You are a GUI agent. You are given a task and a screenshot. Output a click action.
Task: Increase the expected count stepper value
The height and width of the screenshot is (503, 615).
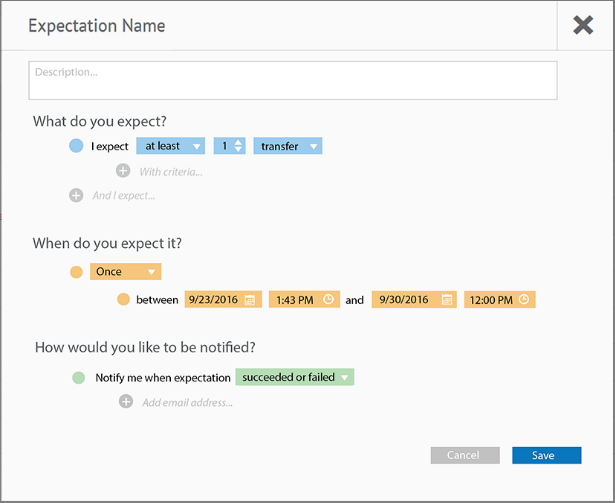click(x=238, y=142)
